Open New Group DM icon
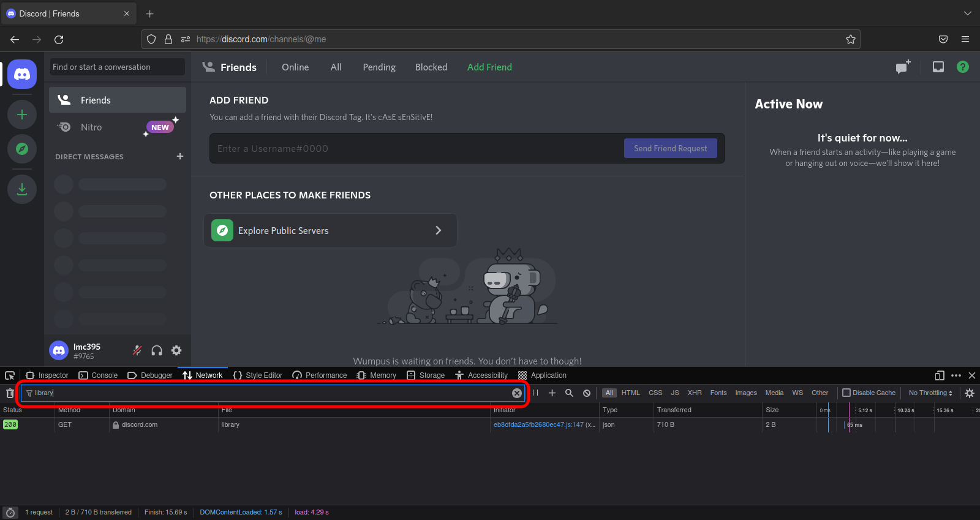The width and height of the screenshot is (980, 520). 903,67
